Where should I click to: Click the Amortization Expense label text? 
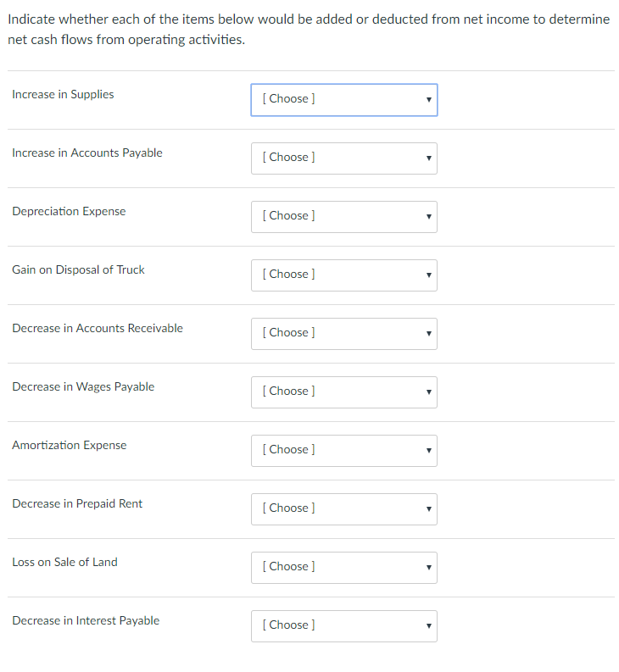pyautogui.click(x=70, y=445)
